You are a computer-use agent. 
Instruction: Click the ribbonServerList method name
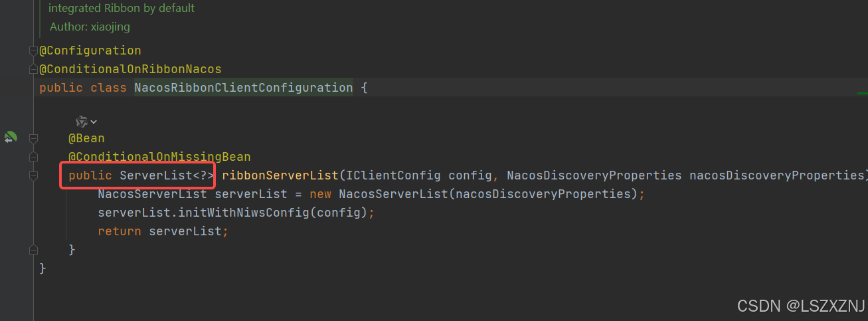[280, 175]
